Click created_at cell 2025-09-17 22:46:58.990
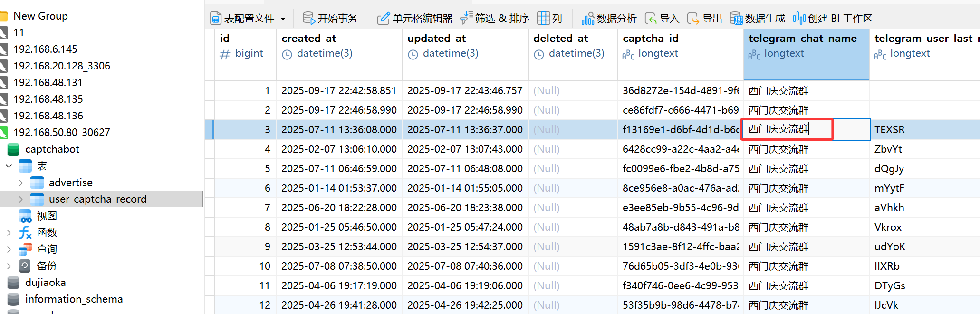This screenshot has width=980, height=314. point(339,110)
